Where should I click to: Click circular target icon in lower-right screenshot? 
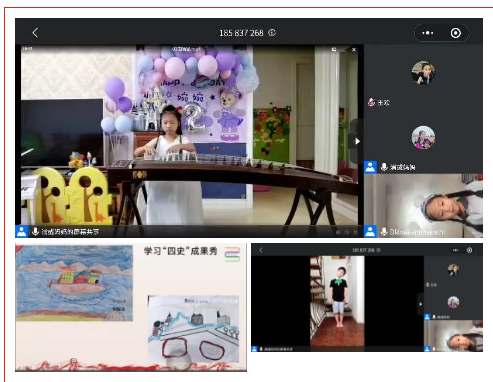(x=469, y=250)
